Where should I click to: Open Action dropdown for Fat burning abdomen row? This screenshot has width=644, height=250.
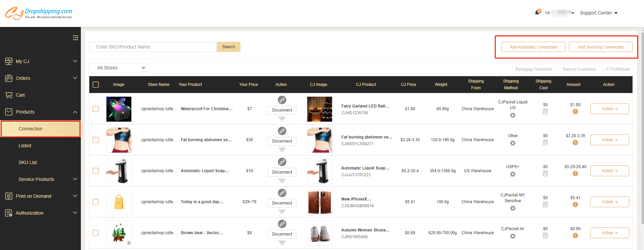coord(609,140)
